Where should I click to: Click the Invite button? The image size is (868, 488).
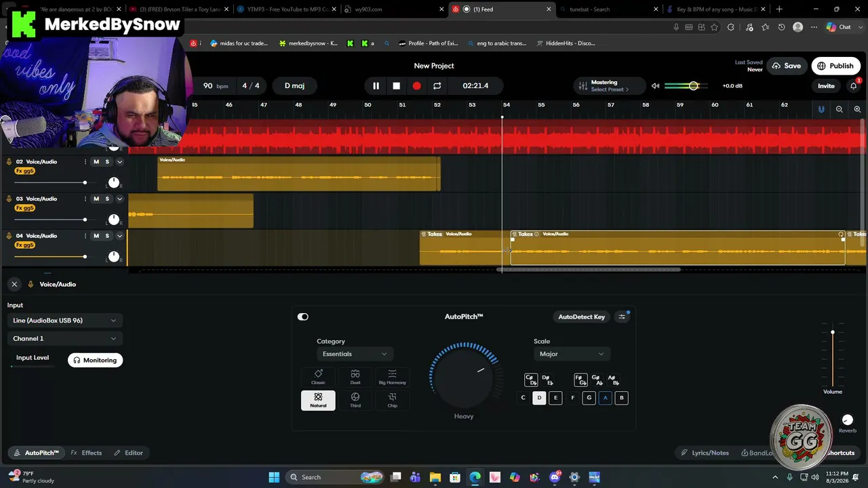[826, 86]
